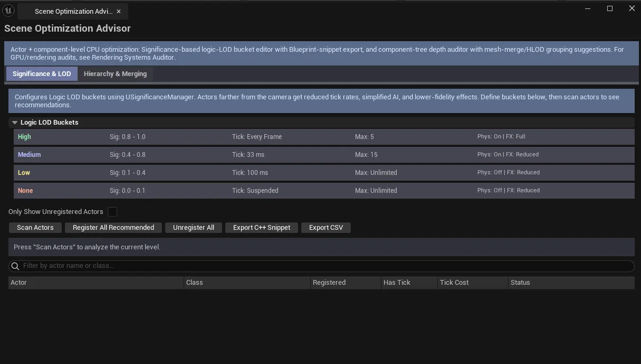Click Register All Recommended button
The width and height of the screenshot is (641, 364).
point(113,227)
